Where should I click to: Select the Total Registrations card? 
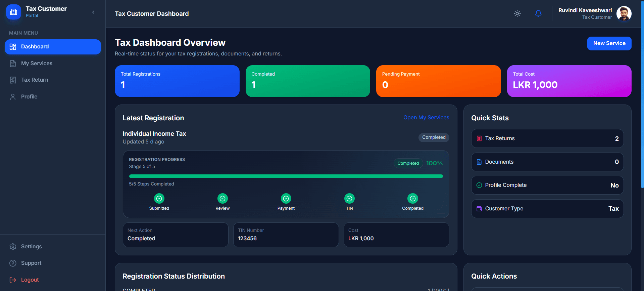coord(177,81)
